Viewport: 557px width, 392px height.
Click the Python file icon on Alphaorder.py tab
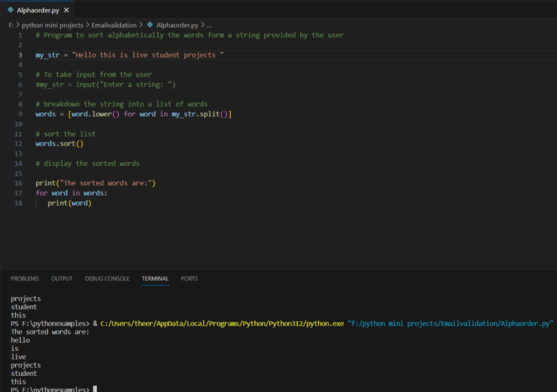[10, 10]
